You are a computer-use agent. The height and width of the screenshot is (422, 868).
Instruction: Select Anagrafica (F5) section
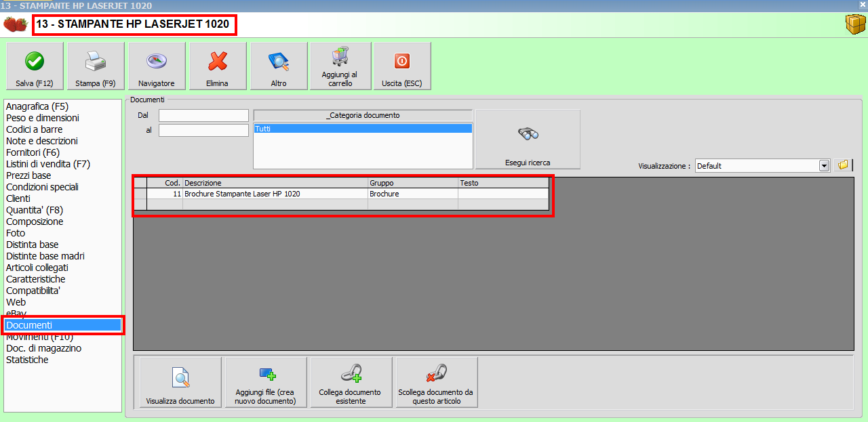point(37,106)
